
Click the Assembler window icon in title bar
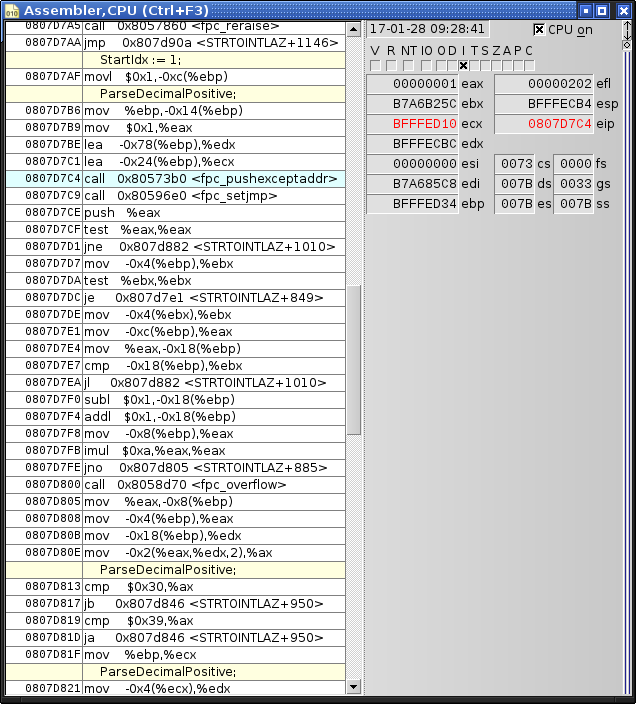[x=12, y=10]
